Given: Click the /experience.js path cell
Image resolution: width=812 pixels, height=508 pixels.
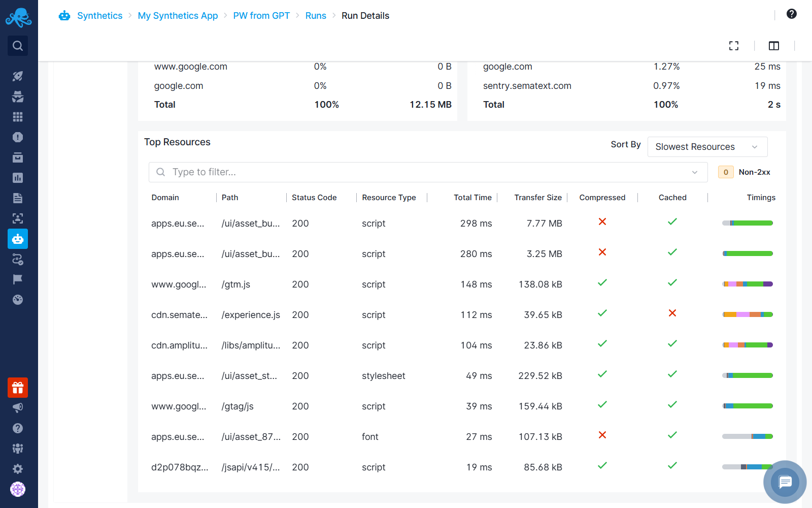Looking at the screenshot, I should pos(251,315).
